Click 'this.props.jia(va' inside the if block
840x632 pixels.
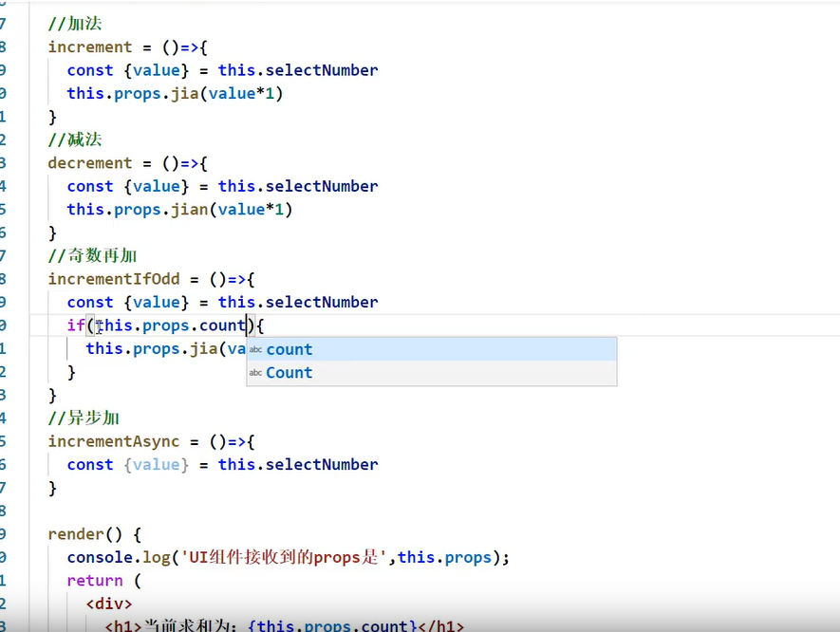click(165, 348)
